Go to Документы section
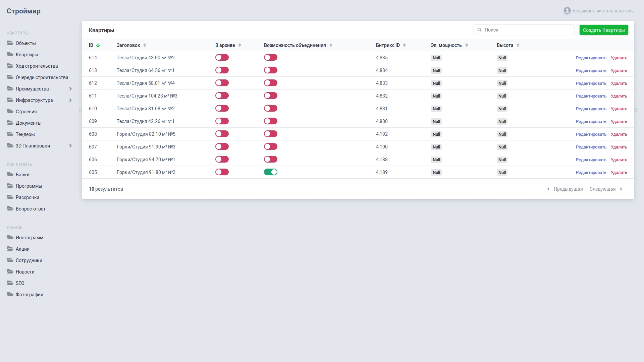The height and width of the screenshot is (362, 644). (29, 123)
